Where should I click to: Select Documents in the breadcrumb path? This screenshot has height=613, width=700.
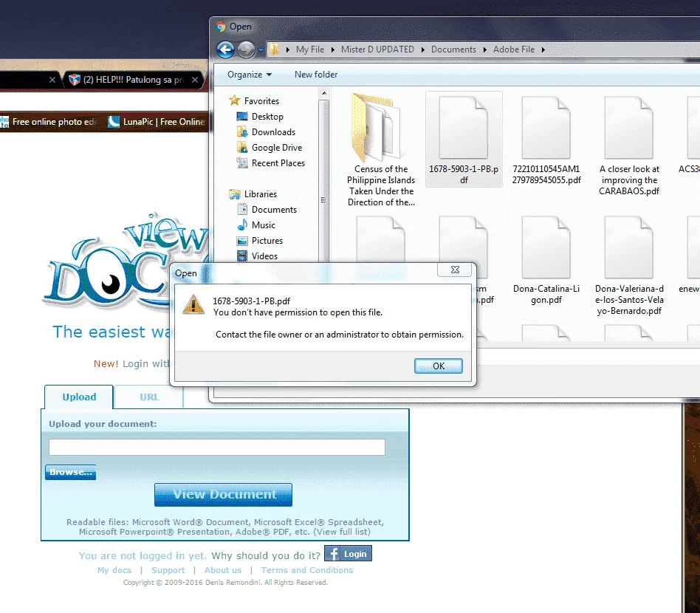click(453, 49)
